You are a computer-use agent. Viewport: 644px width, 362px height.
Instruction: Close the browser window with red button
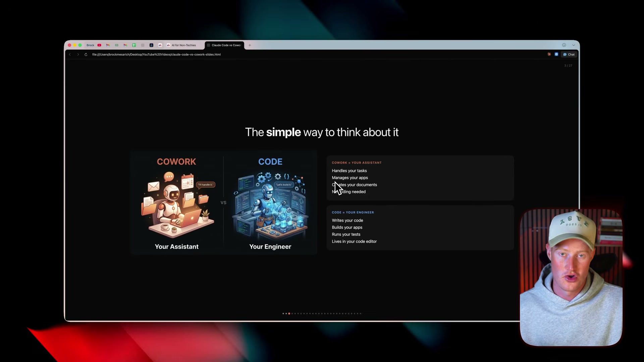69,45
